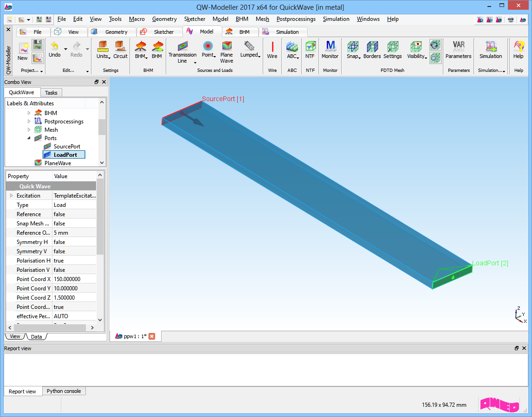Open the ABC boundary tool
532x417 pixels.
(x=292, y=50)
